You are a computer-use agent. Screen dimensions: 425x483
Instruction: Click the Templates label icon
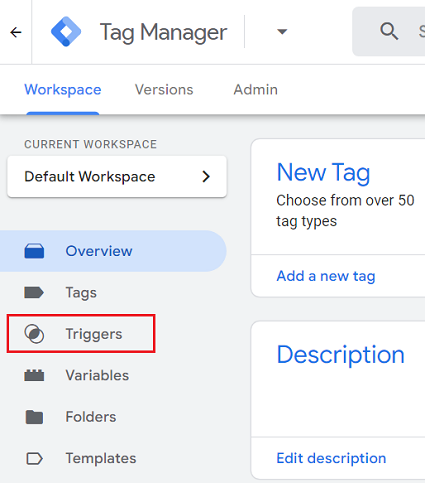pos(34,458)
